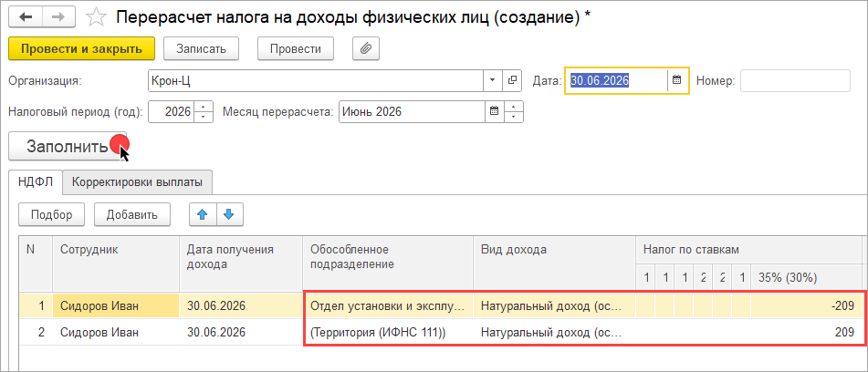Select Сидоров Иван in row 2
This screenshot has width=868, height=372.
coord(116,333)
